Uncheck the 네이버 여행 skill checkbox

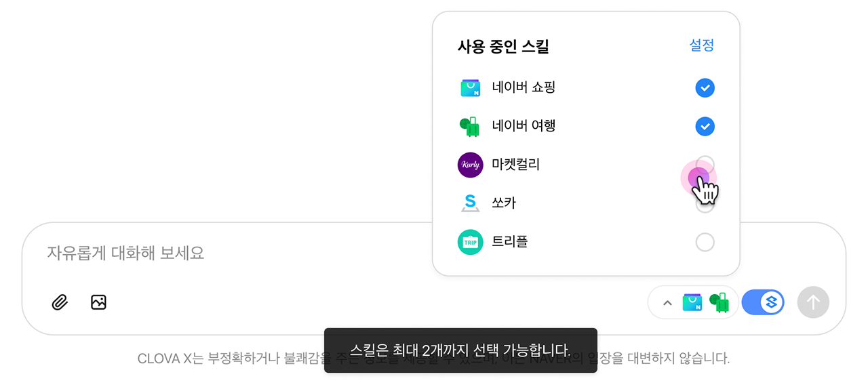[705, 127]
